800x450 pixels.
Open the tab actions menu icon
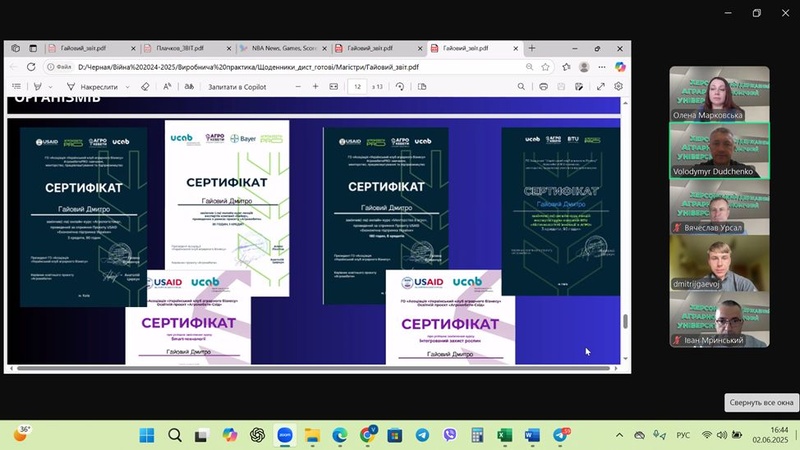click(x=33, y=48)
